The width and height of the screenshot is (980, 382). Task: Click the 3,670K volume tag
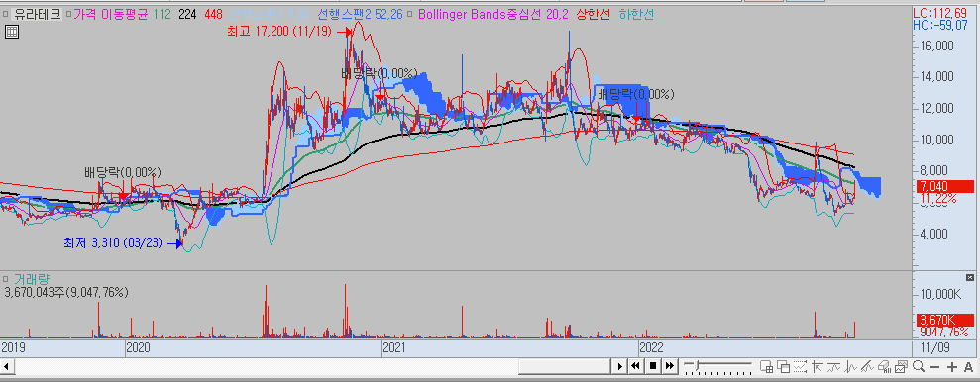click(x=945, y=321)
